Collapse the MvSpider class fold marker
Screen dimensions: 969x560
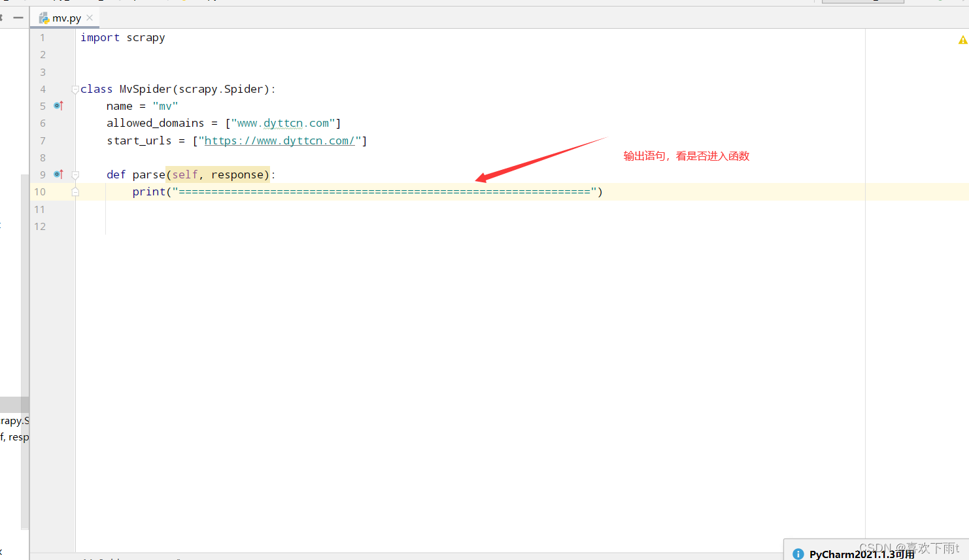(75, 90)
